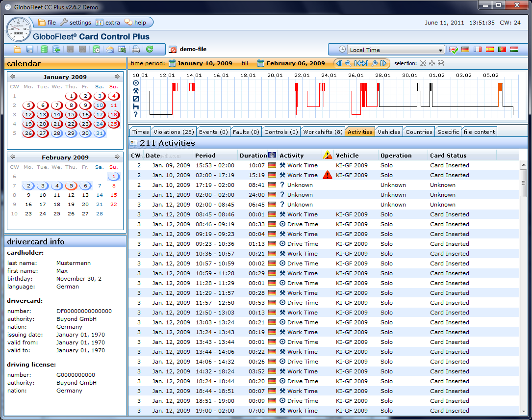The image size is (532, 420).
Task: Open end date calendar picker icon
Action: coord(260,63)
